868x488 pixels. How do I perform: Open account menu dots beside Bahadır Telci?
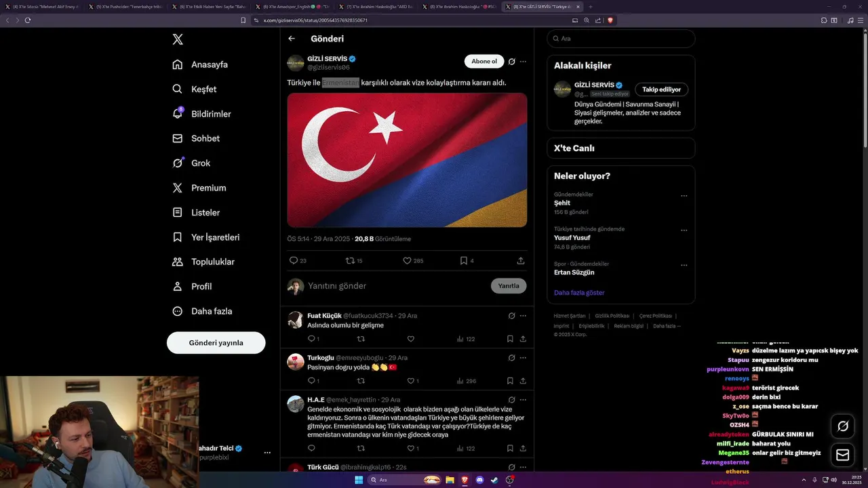coord(267,453)
